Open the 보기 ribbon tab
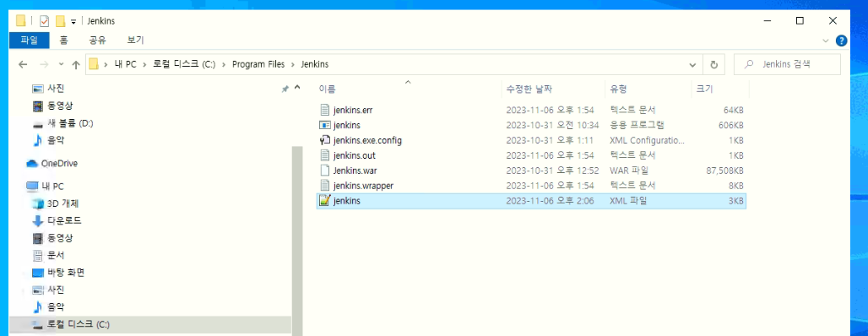This screenshot has height=336, width=868. (x=135, y=40)
